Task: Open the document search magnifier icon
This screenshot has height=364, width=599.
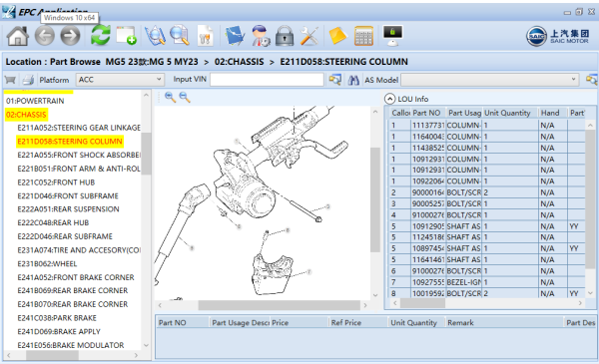Action: (155, 36)
